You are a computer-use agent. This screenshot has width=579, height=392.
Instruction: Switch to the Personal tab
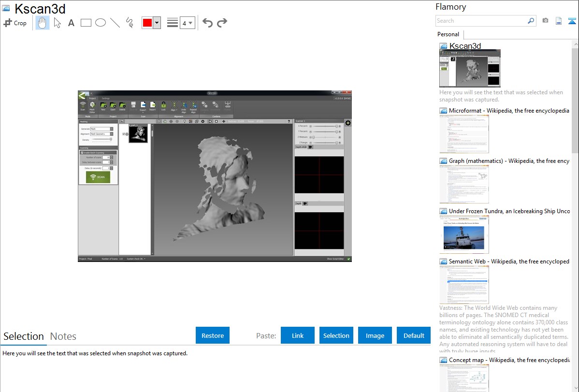coord(449,34)
